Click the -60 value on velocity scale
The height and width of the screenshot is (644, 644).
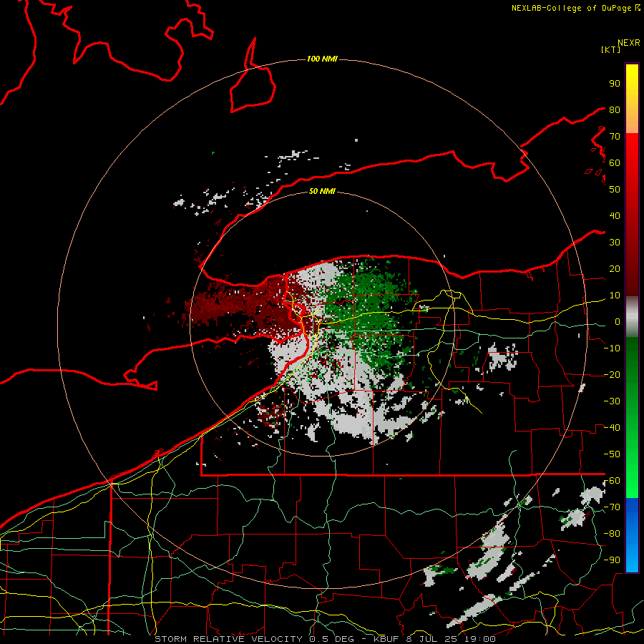(612, 481)
